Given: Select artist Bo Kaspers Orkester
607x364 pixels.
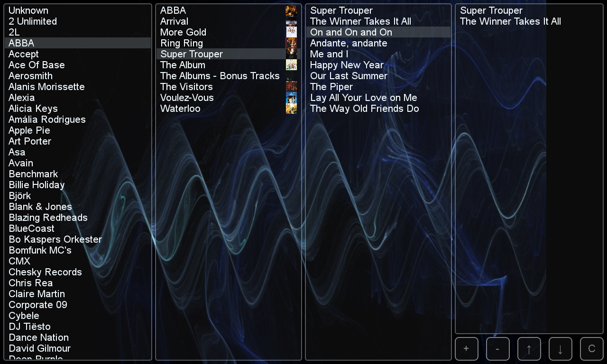Looking at the screenshot, I should (x=78, y=239).
